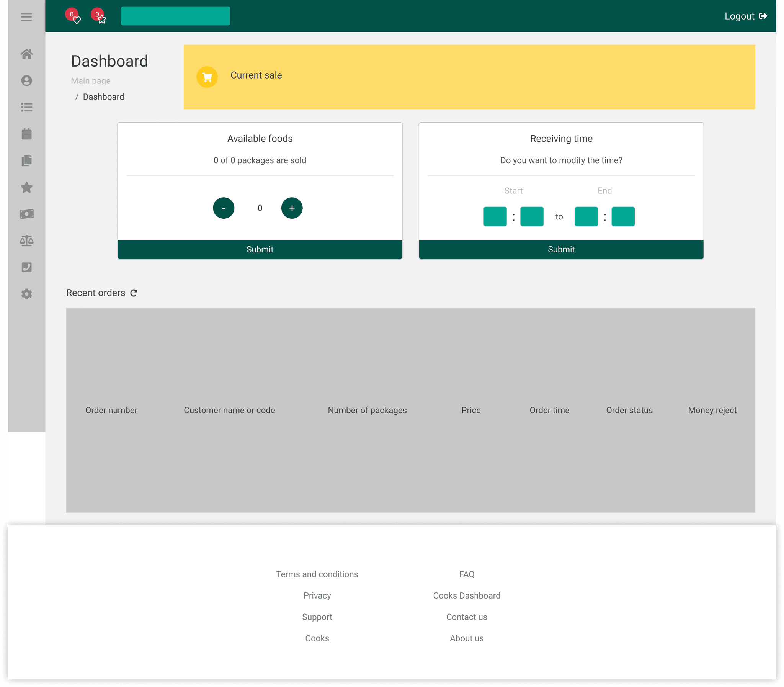The image size is (784, 687).
Task: Click the calendar icon in sidebar
Action: click(x=26, y=134)
